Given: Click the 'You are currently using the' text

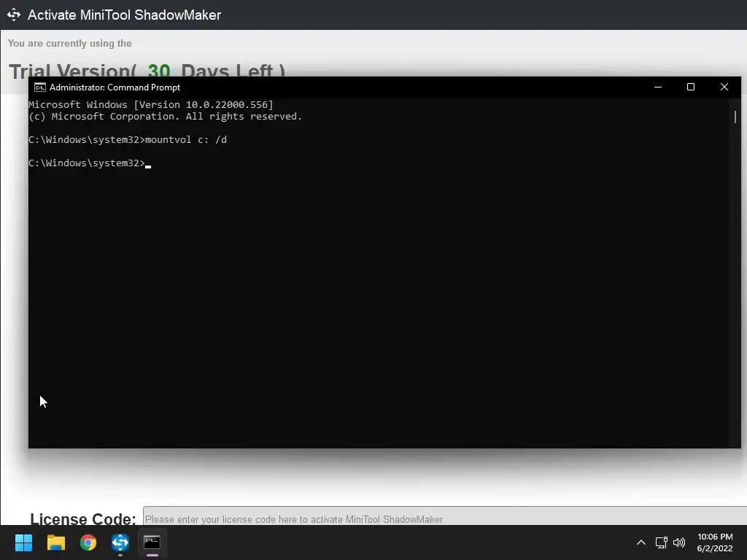Looking at the screenshot, I should click(70, 43).
